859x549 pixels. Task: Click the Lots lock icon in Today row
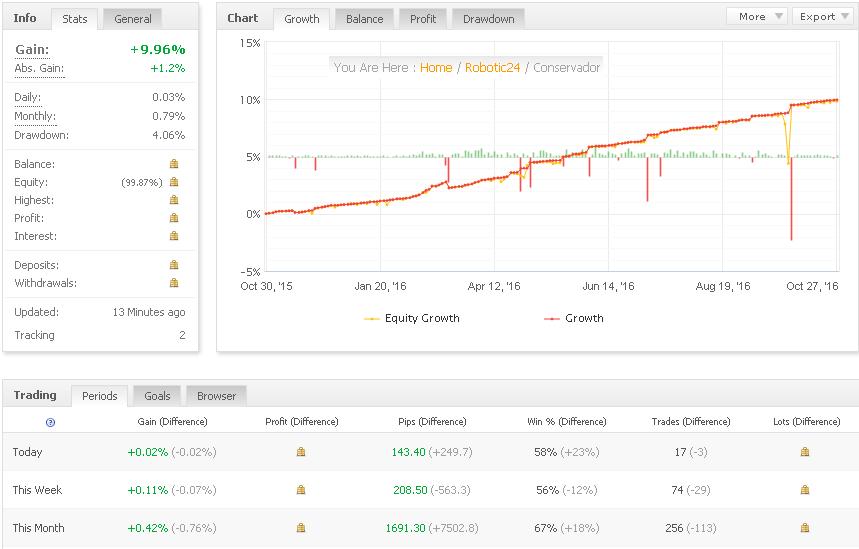click(x=805, y=452)
